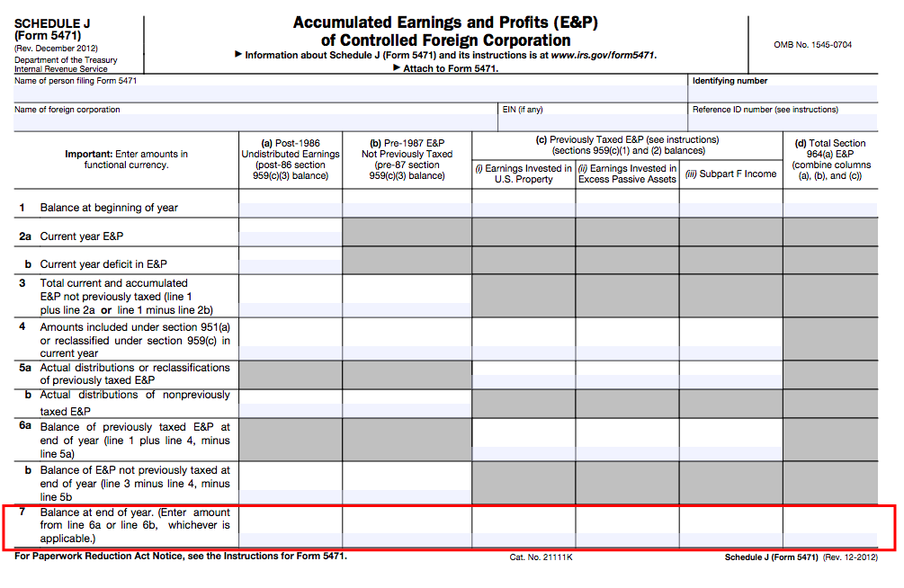This screenshot has width=904, height=588.
Task: Click the Identifying number field
Action: click(783, 94)
